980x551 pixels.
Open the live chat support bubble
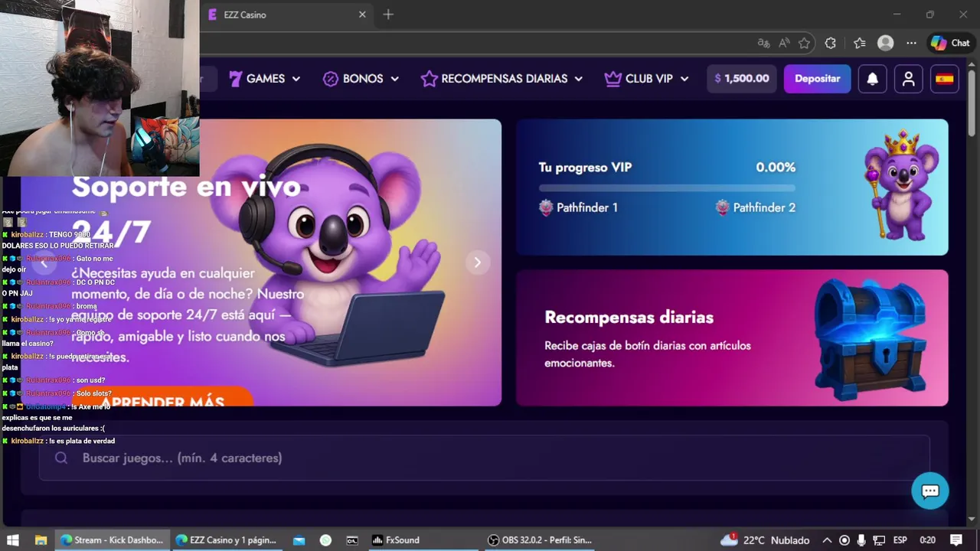[x=930, y=491]
